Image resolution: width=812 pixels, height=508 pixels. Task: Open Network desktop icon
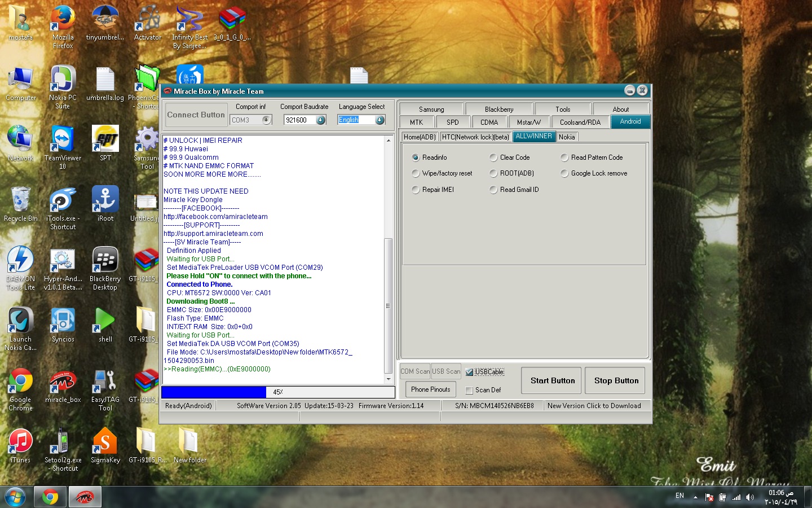point(21,144)
